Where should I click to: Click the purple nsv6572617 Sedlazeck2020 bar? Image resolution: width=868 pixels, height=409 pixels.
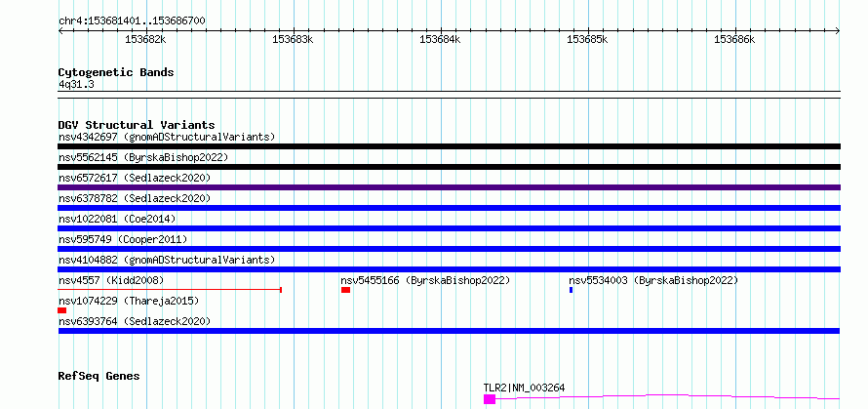point(449,187)
